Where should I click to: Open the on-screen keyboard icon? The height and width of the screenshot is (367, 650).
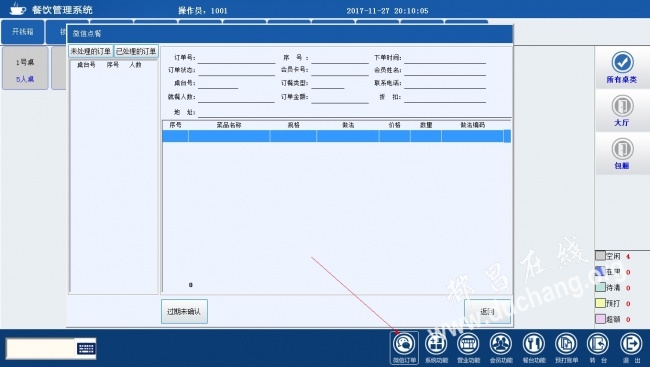pyautogui.click(x=86, y=348)
